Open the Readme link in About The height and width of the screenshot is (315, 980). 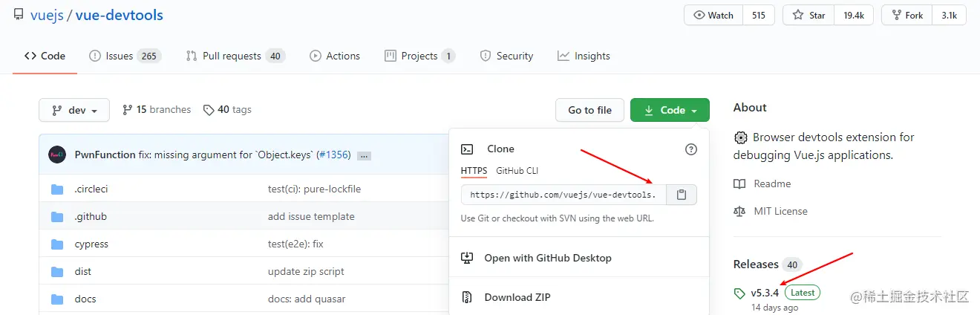point(772,184)
